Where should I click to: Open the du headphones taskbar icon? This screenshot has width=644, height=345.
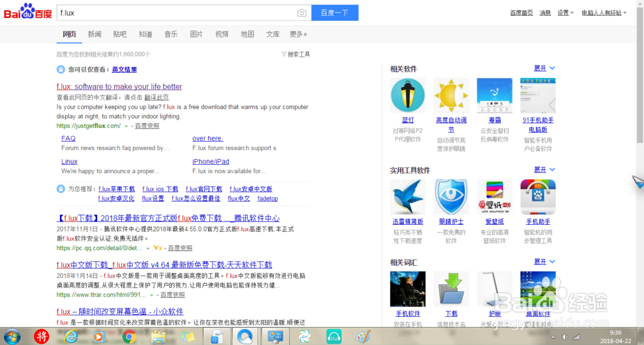pos(334,337)
